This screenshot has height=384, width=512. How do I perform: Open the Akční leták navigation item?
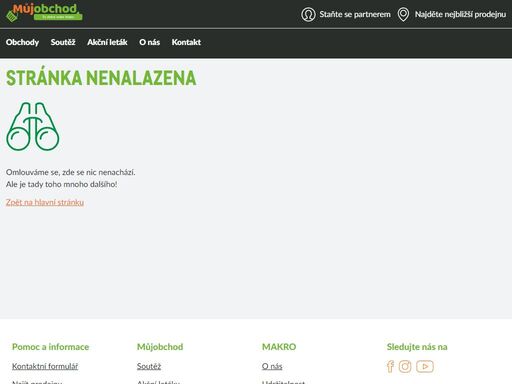point(107,42)
